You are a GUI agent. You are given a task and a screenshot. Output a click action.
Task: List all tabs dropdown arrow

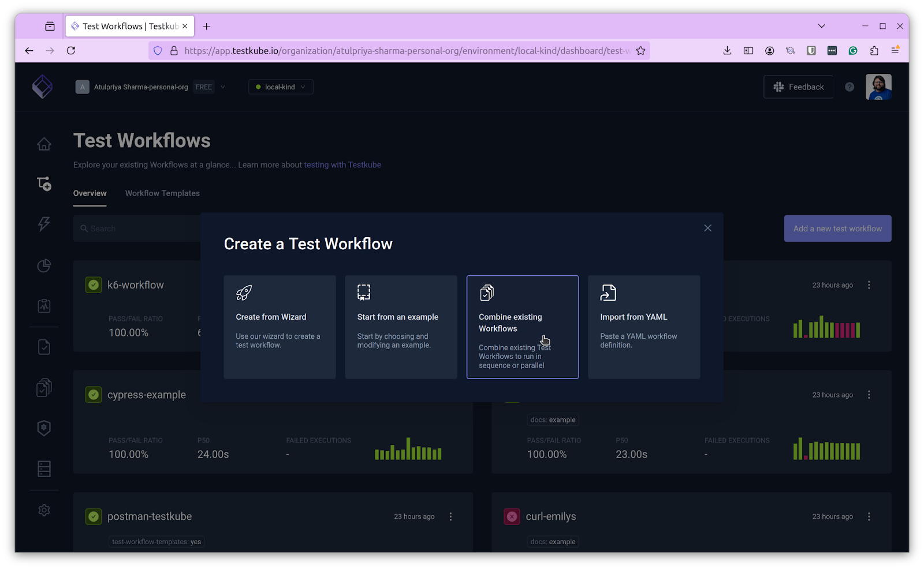821,26
